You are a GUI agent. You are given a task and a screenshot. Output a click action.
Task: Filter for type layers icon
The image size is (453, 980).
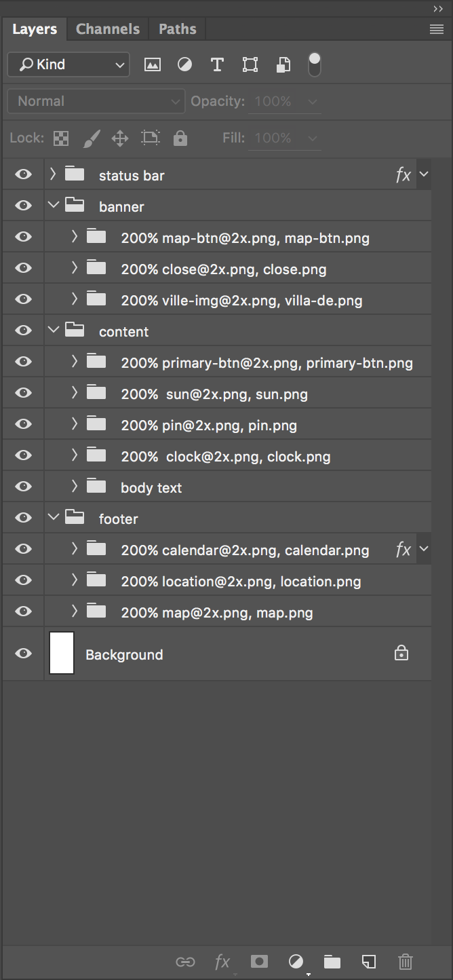pos(217,64)
